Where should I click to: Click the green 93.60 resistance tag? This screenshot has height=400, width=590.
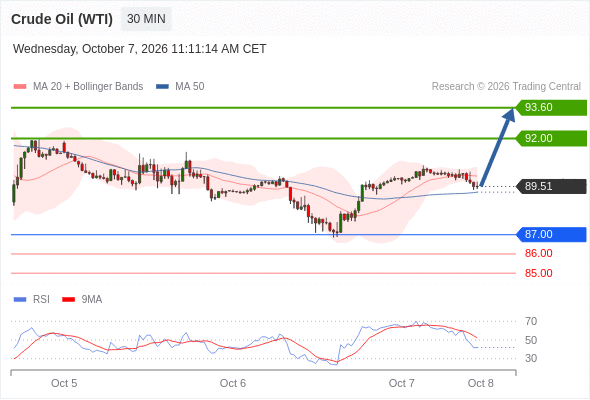(550, 108)
